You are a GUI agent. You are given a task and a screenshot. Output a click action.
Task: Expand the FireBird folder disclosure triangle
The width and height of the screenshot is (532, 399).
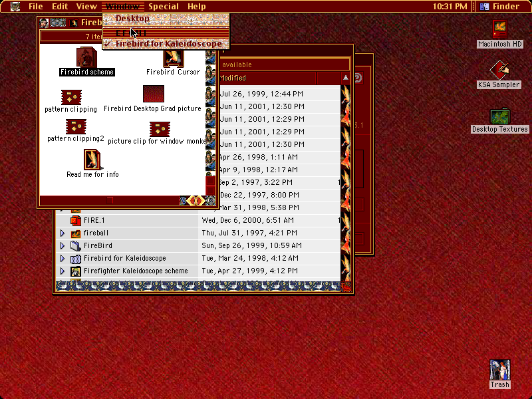[x=63, y=245]
